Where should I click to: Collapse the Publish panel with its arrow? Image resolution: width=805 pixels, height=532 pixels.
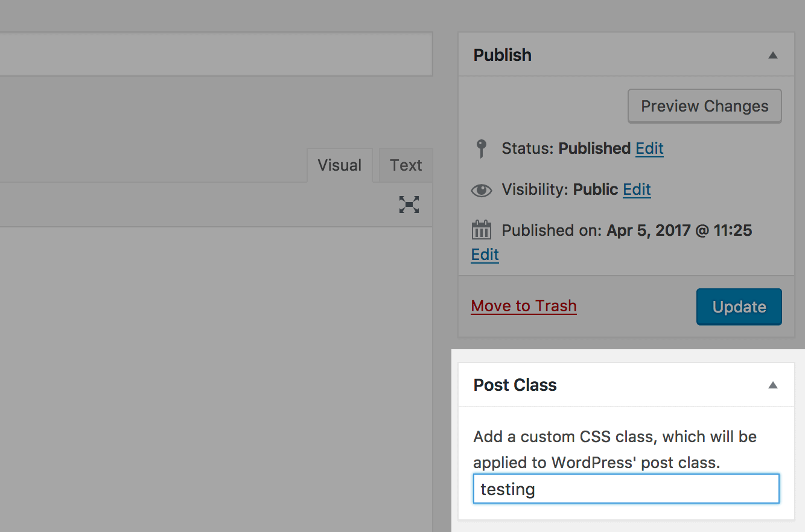pyautogui.click(x=772, y=55)
